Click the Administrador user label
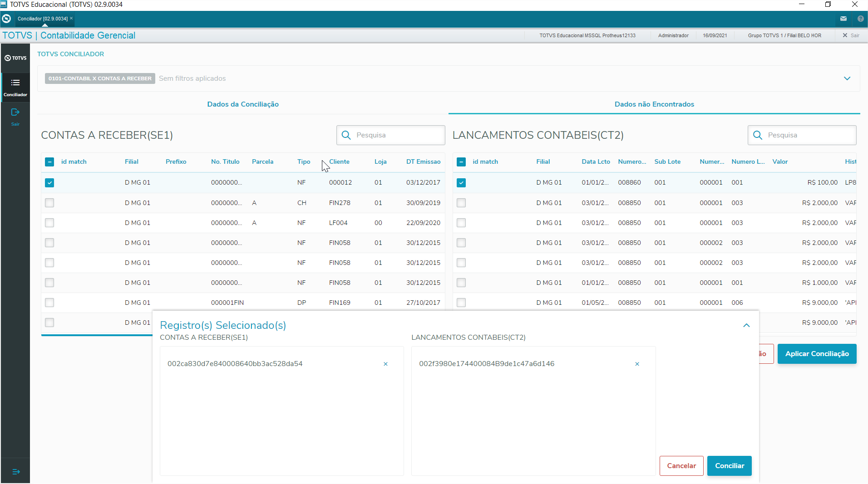Image resolution: width=868 pixels, height=484 pixels. tap(673, 35)
